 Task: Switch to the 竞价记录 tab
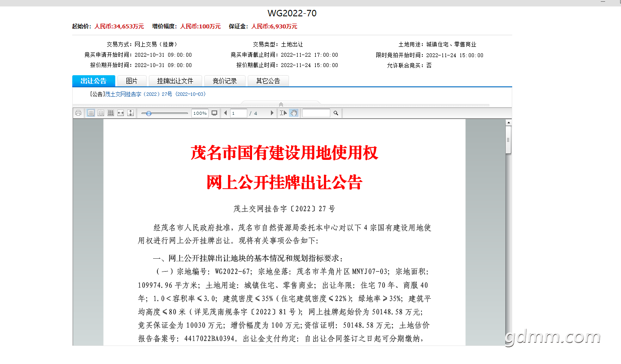tap(224, 81)
